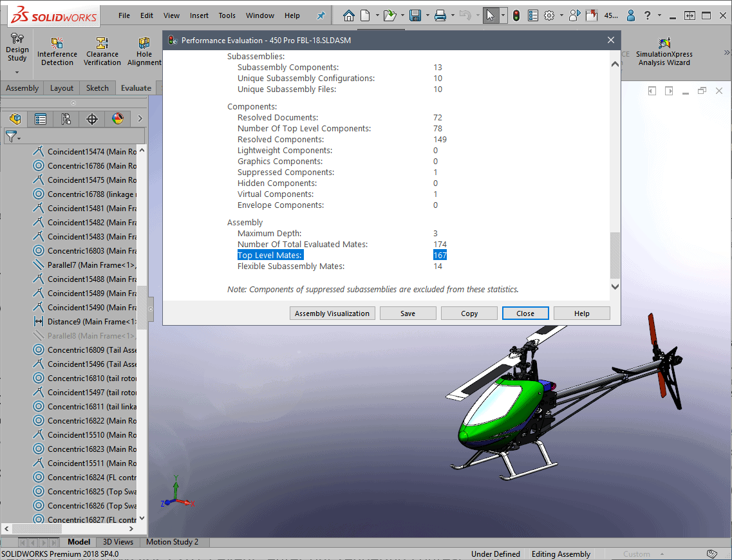Open File Properties icon in toolbar
Screen dimensions: 732x560
pos(532,16)
